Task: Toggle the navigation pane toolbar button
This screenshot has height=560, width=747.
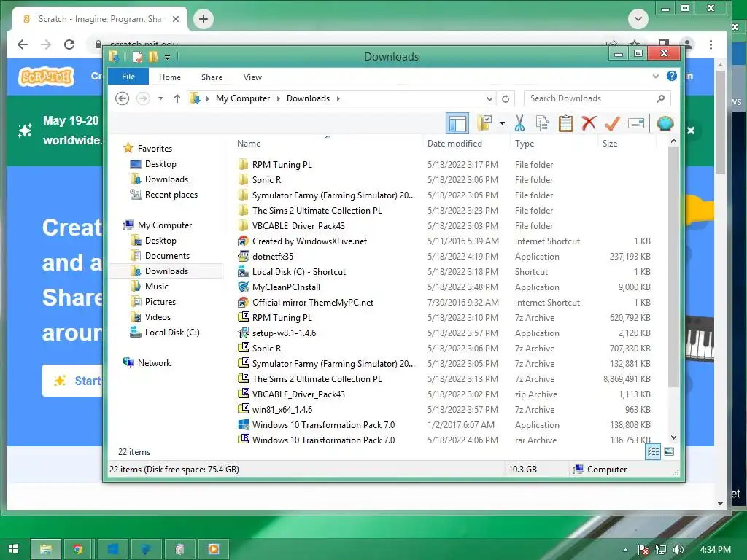Action: (457, 124)
